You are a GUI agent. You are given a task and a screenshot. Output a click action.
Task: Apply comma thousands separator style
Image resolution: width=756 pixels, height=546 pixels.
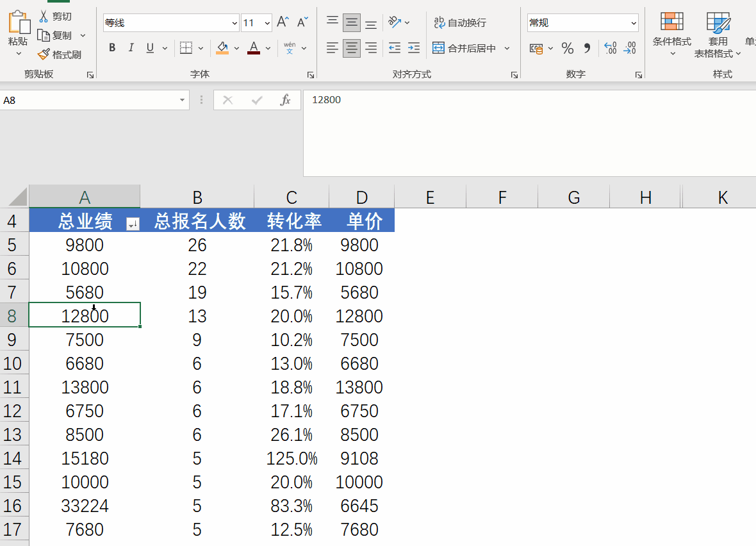tap(587, 48)
